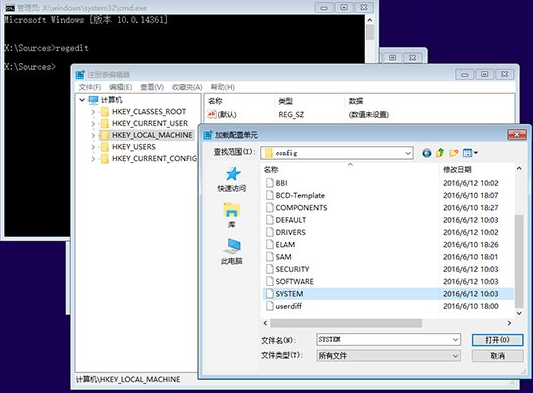This screenshot has height=393, width=533.
Task: Open Libraries shortcut in places bar
Action: [232, 215]
